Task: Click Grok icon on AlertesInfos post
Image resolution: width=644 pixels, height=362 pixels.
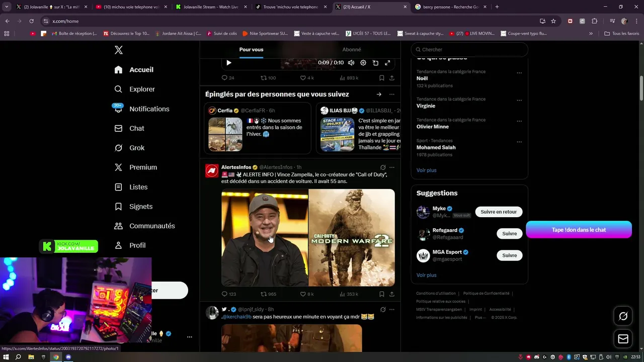Action: pos(383,167)
